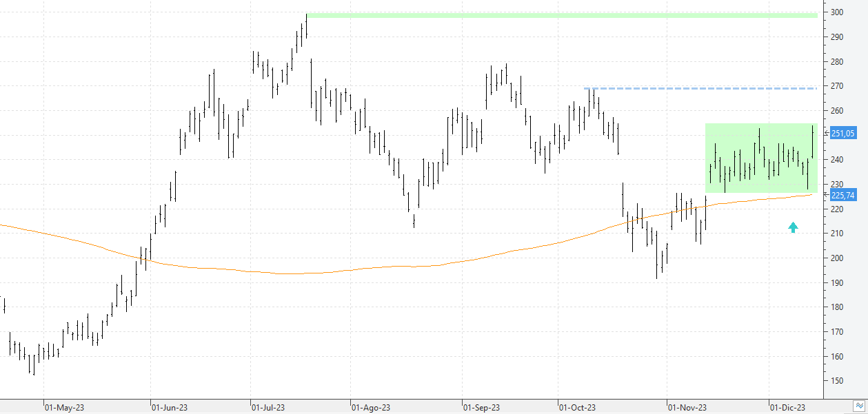Click the 01-Sep-23 date label
Image resolution: width=868 pixels, height=414 pixels.
tap(481, 408)
